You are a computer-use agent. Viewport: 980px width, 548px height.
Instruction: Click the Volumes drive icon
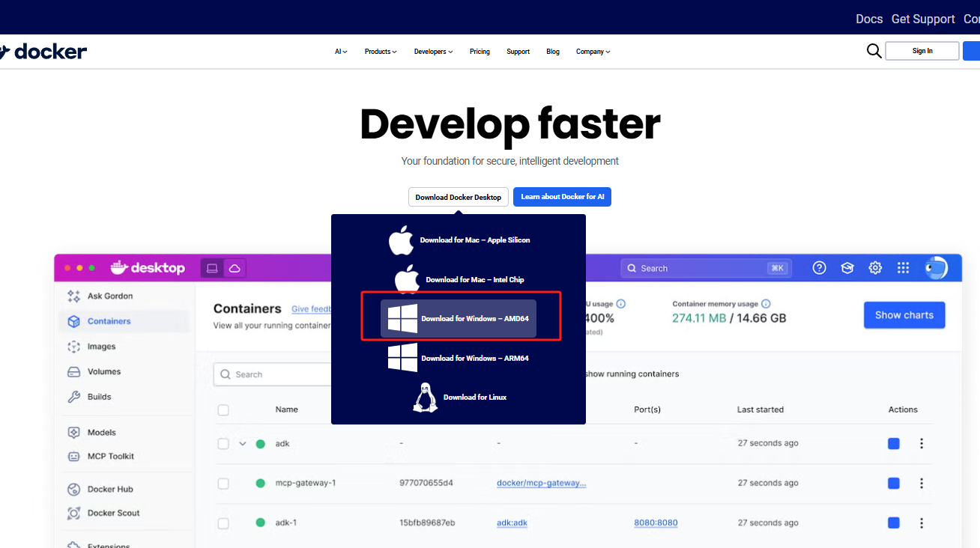click(73, 372)
